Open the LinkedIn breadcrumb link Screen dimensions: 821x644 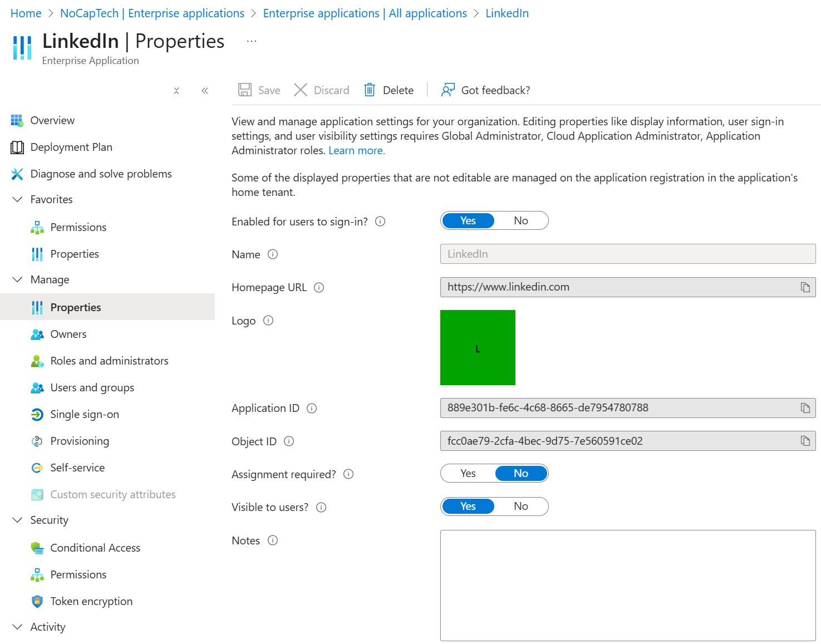click(507, 13)
